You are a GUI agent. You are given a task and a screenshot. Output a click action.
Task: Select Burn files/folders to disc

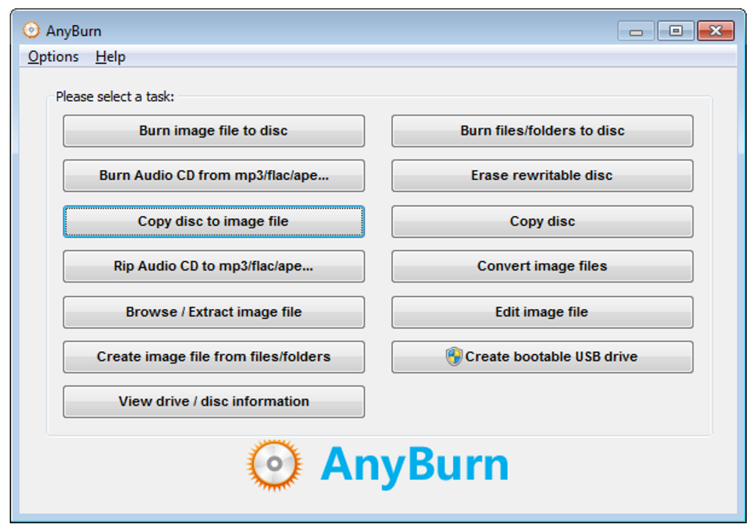[x=542, y=131]
